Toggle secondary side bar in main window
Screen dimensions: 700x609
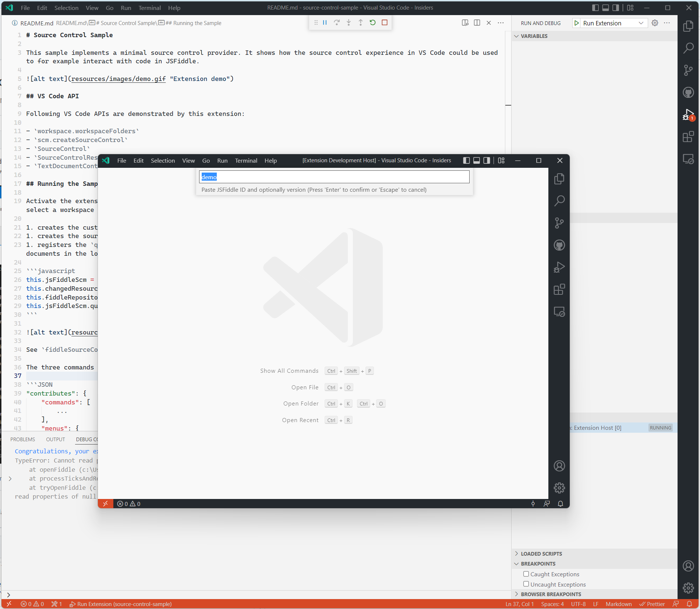point(615,8)
